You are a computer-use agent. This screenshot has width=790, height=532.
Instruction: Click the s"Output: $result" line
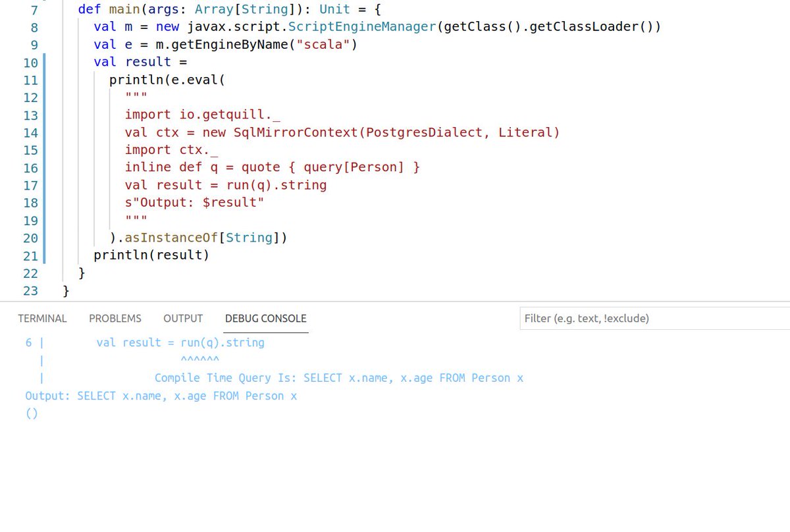pyautogui.click(x=194, y=202)
